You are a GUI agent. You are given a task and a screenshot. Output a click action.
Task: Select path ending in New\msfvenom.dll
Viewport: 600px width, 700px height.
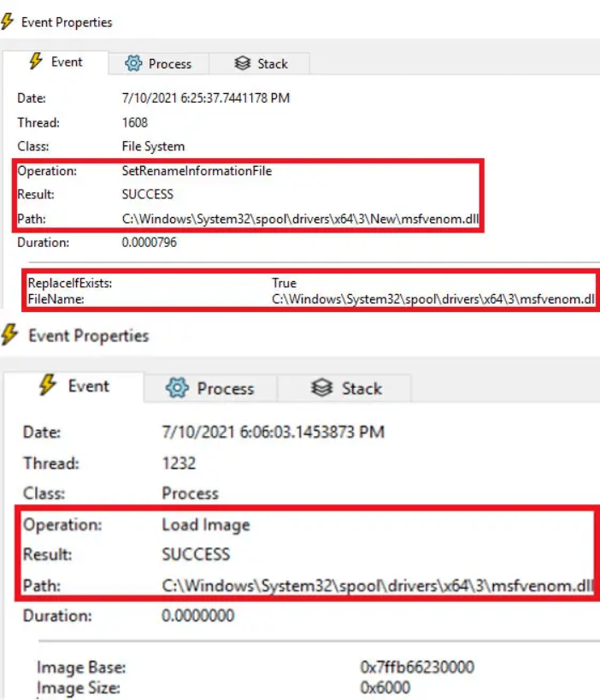point(301,219)
